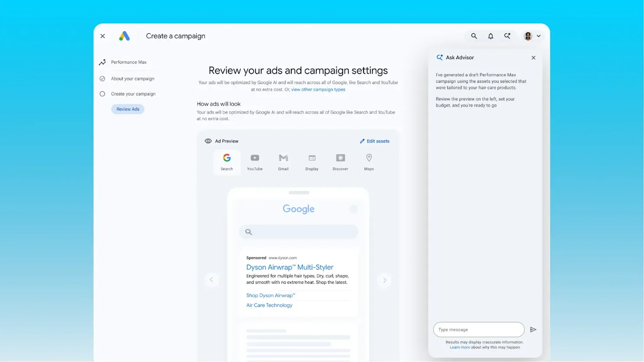Show next ad preview arrow
This screenshot has width=644, height=362.
384,280
